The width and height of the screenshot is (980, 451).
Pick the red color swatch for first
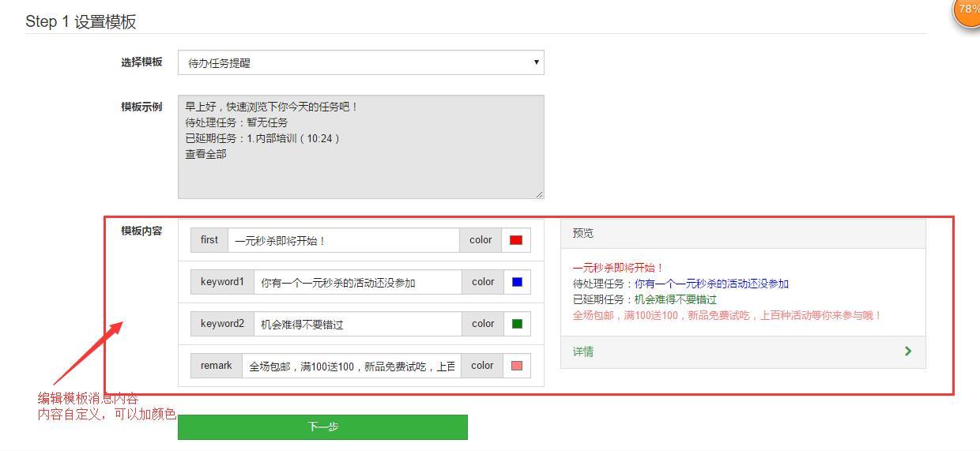click(x=516, y=240)
